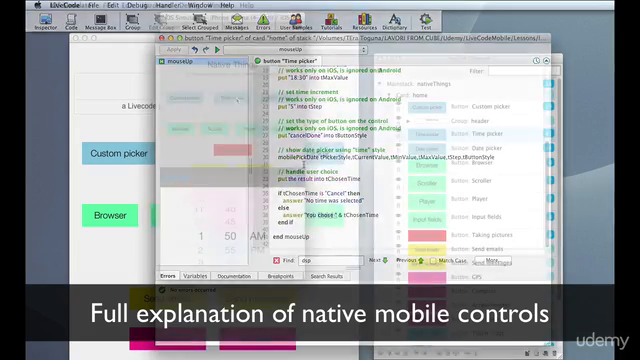Open the Debug menu
The height and width of the screenshot is (360, 640).
137,5
